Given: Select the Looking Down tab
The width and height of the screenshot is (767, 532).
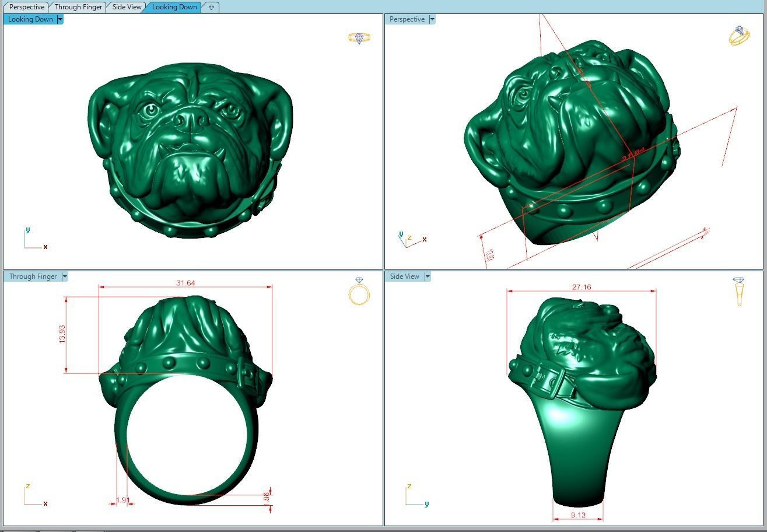Looking at the screenshot, I should pyautogui.click(x=174, y=7).
